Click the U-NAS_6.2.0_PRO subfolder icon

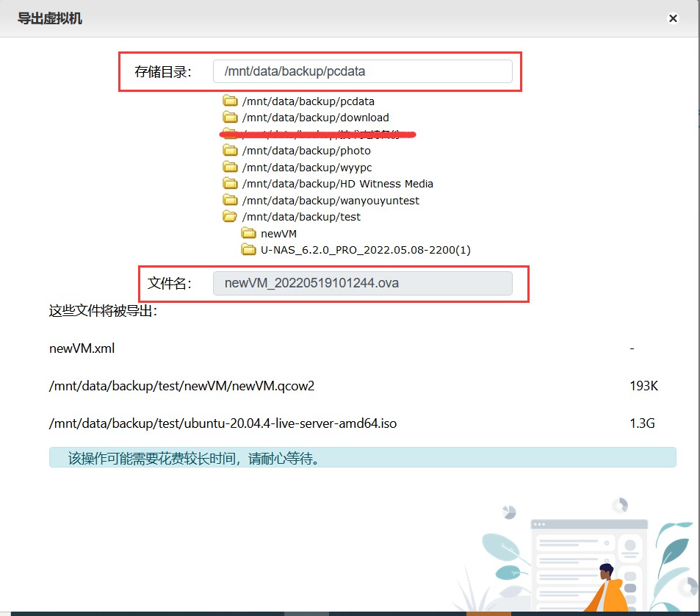248,250
